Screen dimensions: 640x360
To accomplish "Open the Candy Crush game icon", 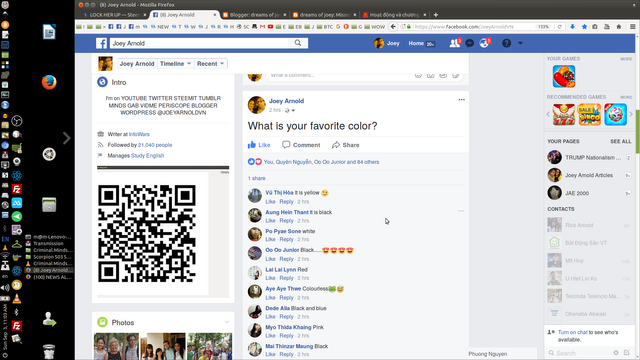I will (564, 76).
